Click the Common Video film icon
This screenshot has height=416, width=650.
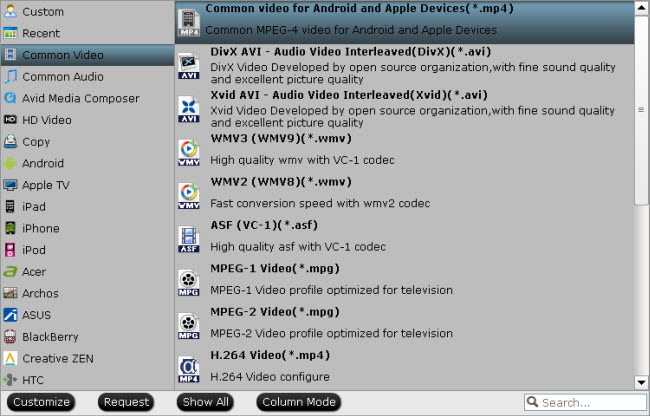pos(10,55)
